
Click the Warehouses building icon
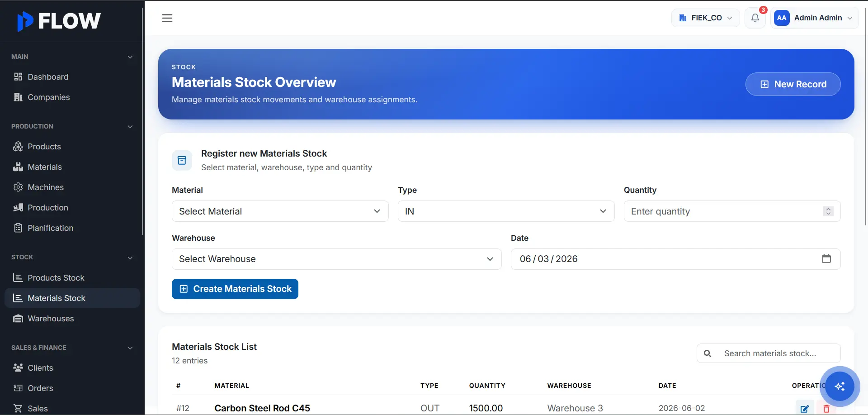coord(18,319)
